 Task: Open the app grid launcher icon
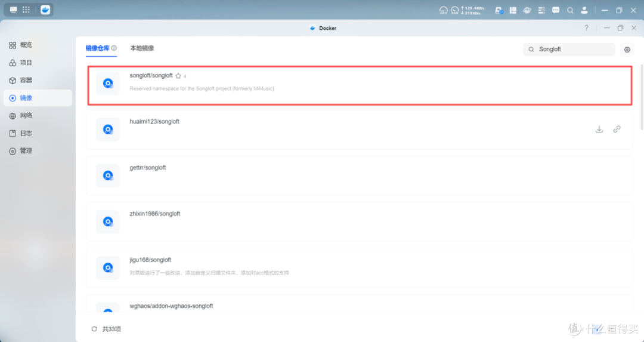click(x=26, y=10)
